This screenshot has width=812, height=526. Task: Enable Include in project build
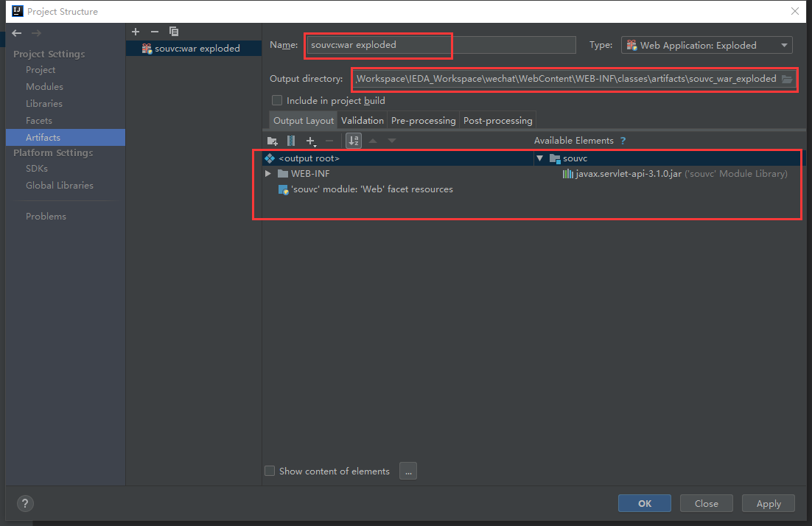coord(277,100)
